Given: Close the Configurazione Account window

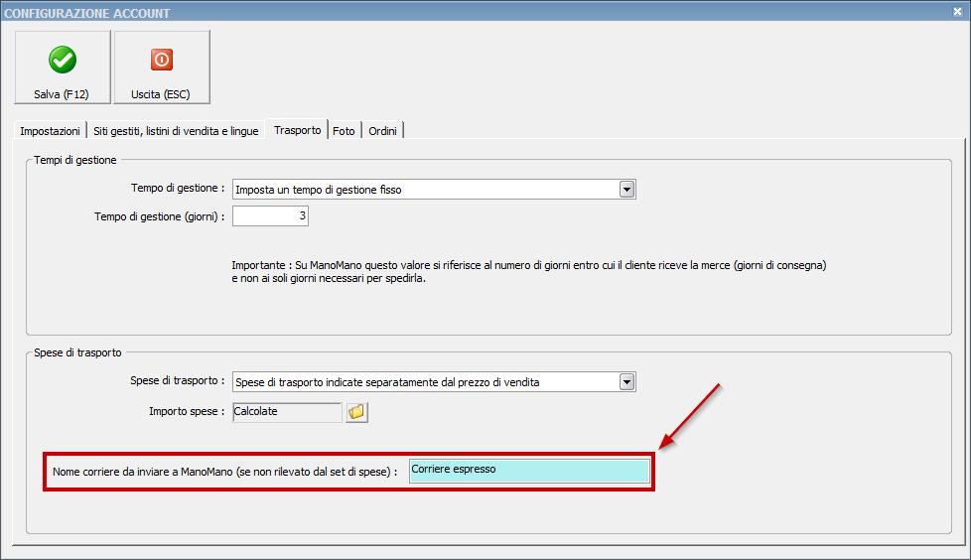Looking at the screenshot, I should pos(957,13).
